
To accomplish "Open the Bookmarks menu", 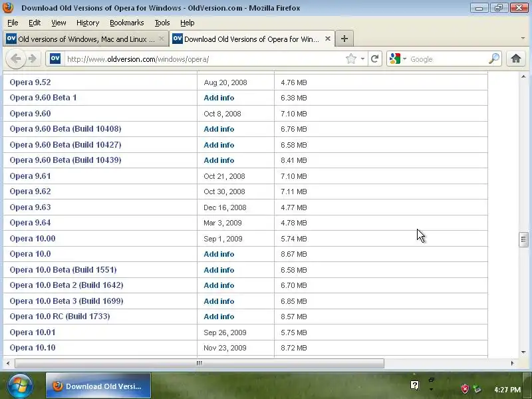I will click(126, 23).
